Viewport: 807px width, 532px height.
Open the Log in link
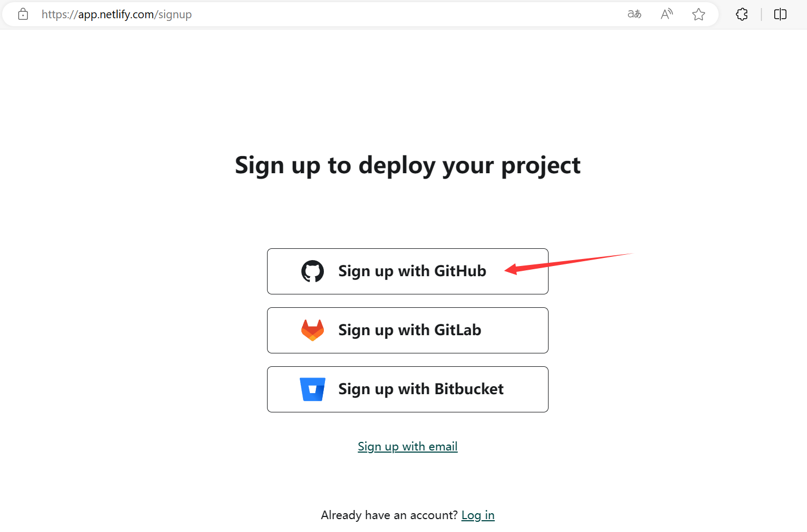(478, 515)
